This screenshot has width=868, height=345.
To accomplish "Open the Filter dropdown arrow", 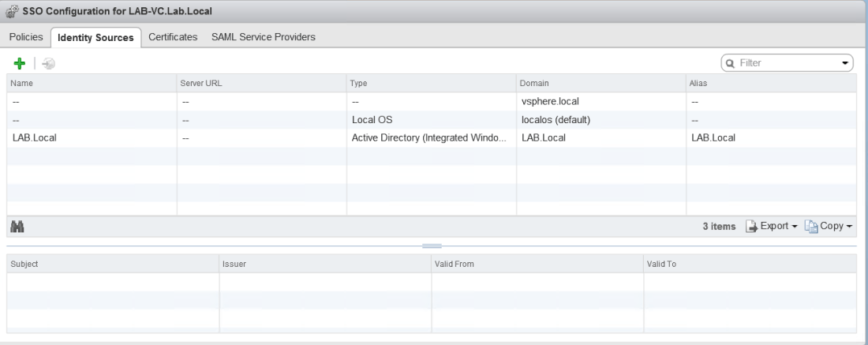I will pyautogui.click(x=846, y=62).
